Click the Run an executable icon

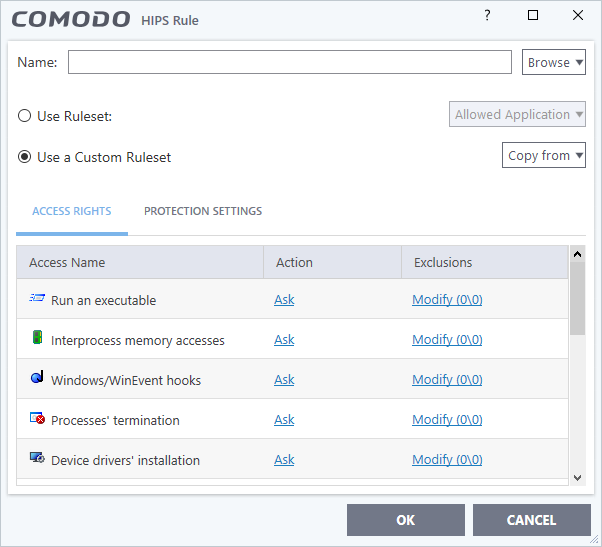37,299
